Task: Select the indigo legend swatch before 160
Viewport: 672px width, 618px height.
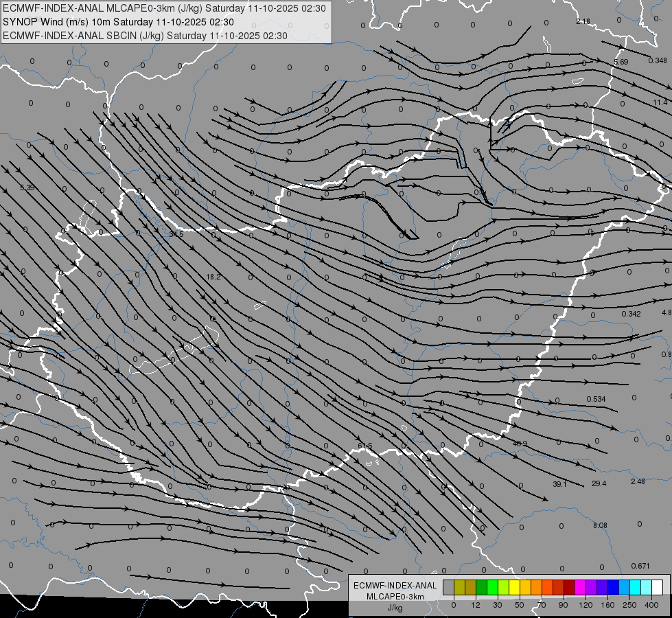Action: tap(603, 588)
